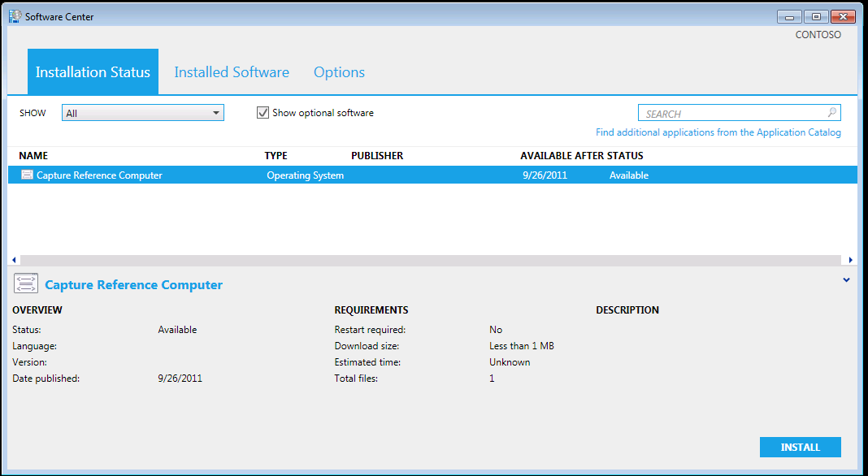The image size is (868, 476).
Task: Minimize the Software Center window
Action: click(x=789, y=16)
